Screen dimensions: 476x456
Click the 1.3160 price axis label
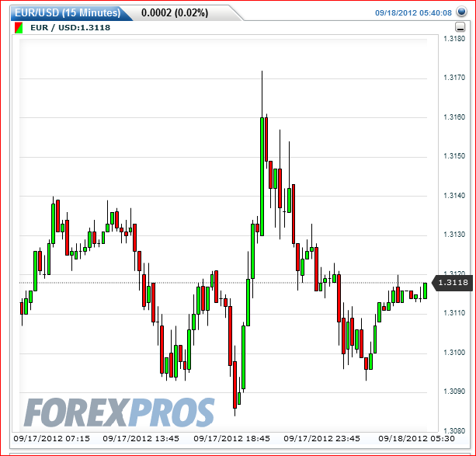pos(454,117)
